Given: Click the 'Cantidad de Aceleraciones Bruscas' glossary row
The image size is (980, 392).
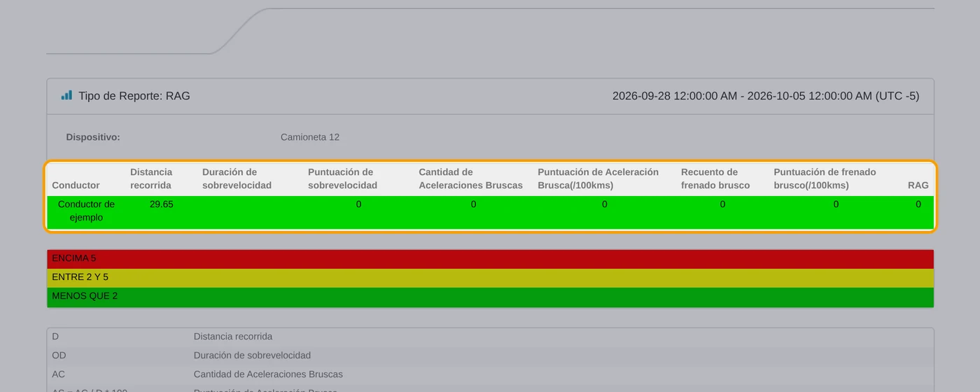Looking at the screenshot, I should 490,374.
